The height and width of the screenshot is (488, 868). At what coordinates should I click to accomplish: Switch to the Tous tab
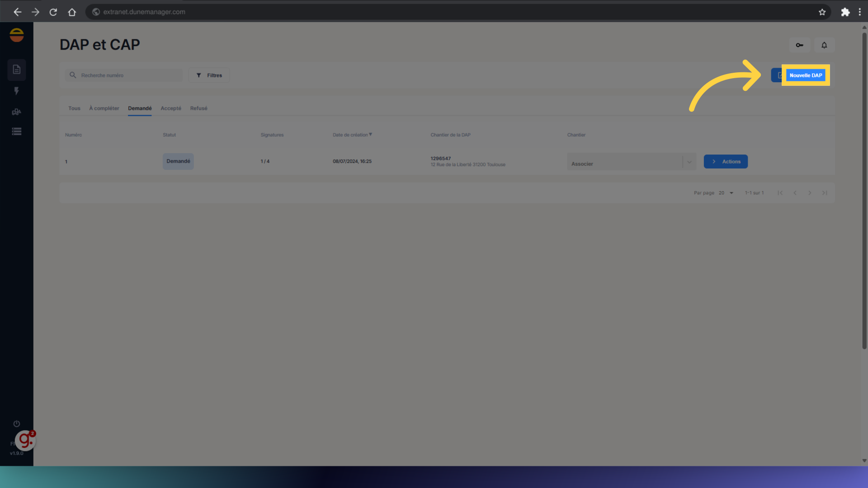tap(74, 108)
